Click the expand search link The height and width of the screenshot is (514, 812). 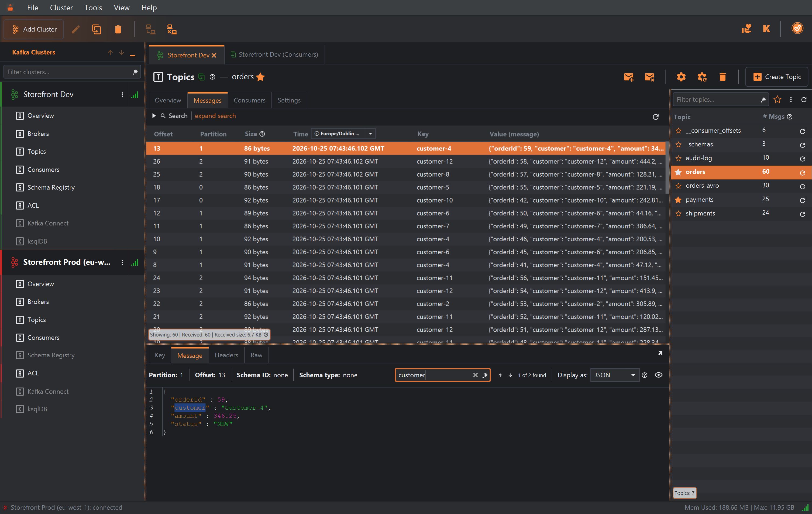pos(215,116)
